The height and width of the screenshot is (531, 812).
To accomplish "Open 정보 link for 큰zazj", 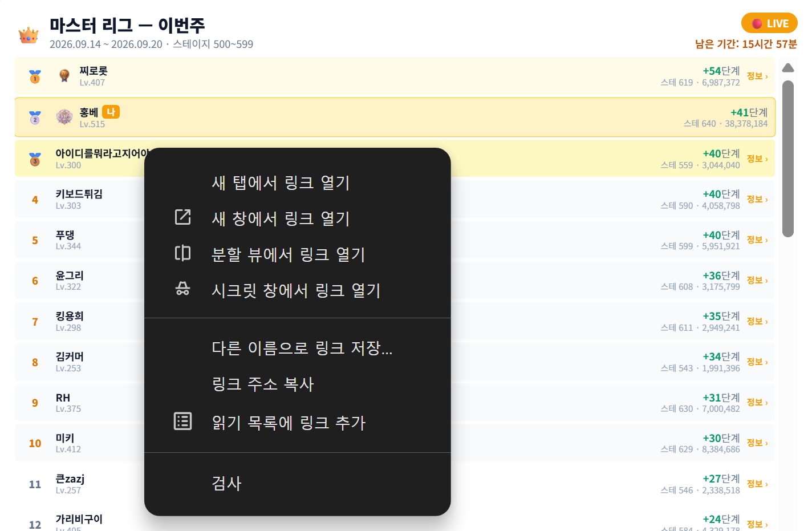I will tap(757, 484).
